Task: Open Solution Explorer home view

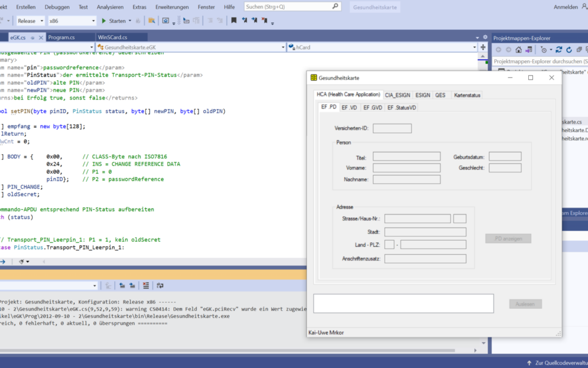Action: 519,49
